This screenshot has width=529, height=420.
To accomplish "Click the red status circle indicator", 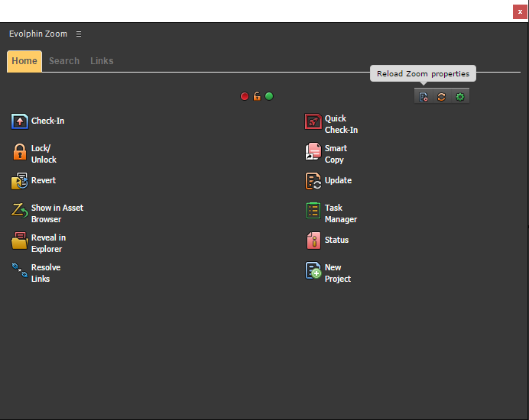I will (245, 96).
